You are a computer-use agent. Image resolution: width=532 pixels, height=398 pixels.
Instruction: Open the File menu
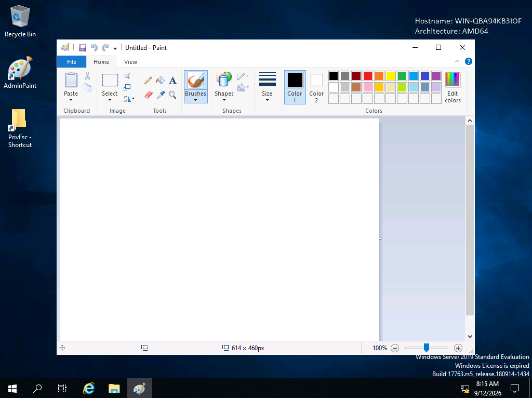tap(72, 62)
